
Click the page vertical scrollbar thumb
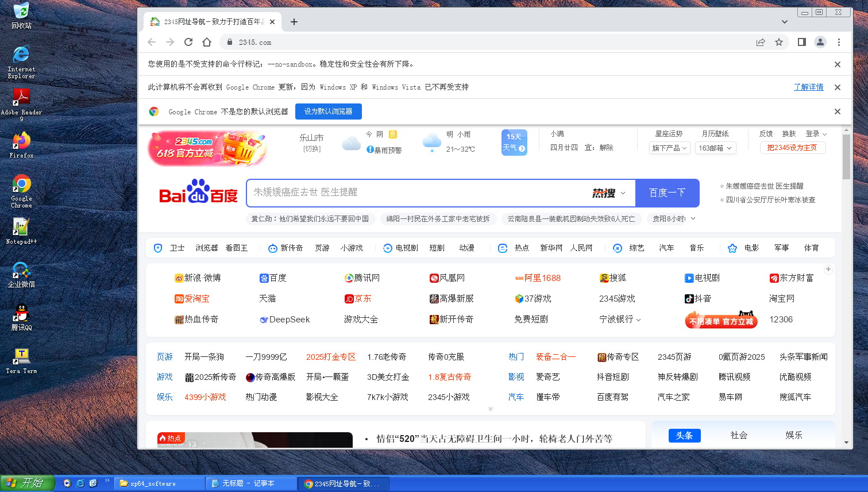pos(846,156)
